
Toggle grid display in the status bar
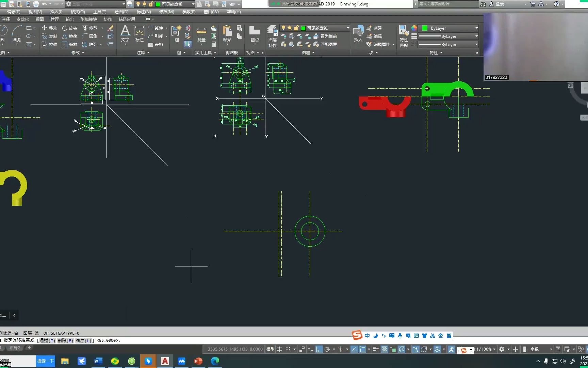pos(280,349)
